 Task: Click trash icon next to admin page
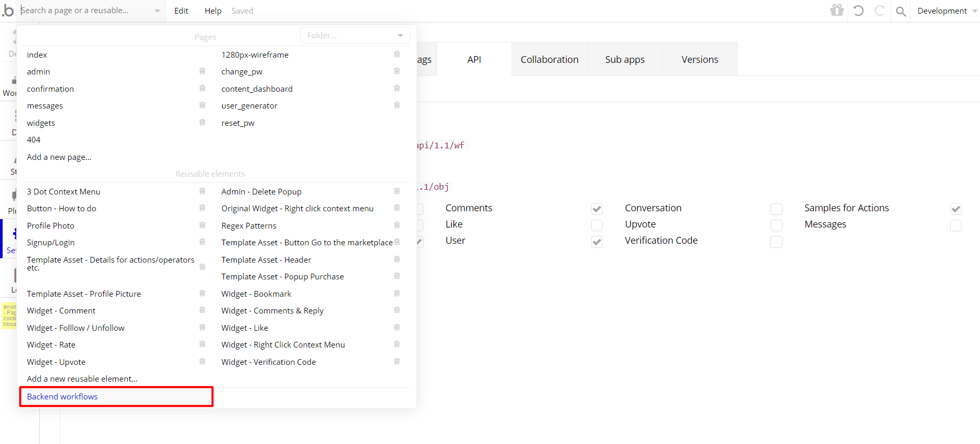click(202, 71)
